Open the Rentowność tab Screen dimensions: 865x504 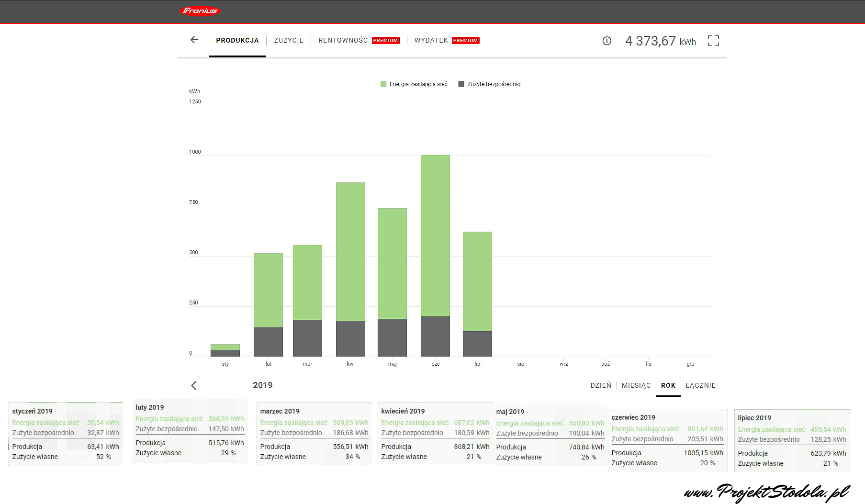[343, 41]
